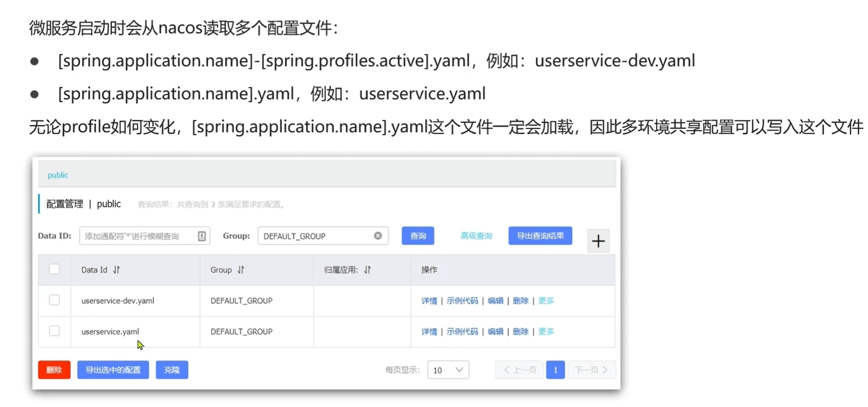Screen dimensions: 868x407
Task: Check the userservice-dev.yaml row checkbox
Action: pos(54,300)
